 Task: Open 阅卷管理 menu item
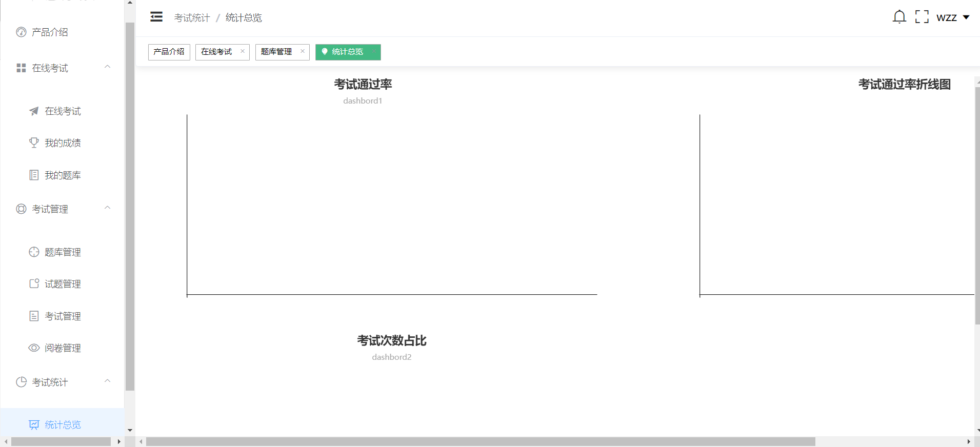(x=62, y=348)
